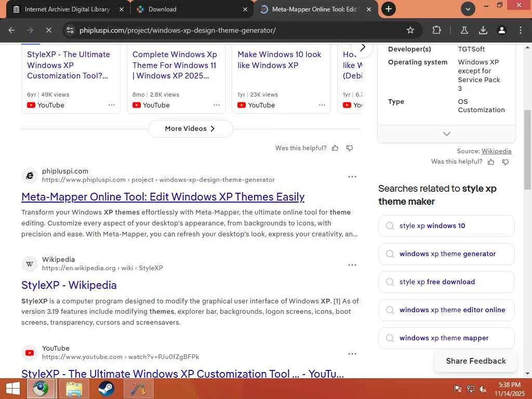532x399 pixels.
Task: Open site information icon in address bar
Action: click(70, 30)
